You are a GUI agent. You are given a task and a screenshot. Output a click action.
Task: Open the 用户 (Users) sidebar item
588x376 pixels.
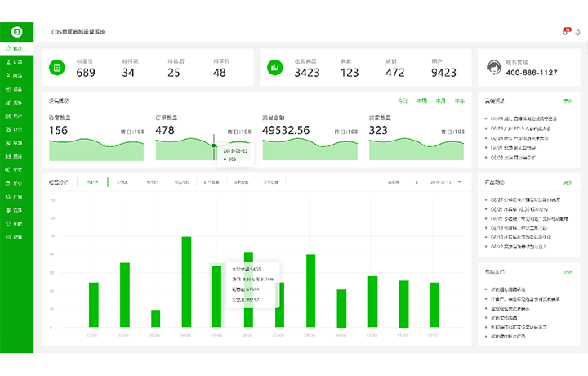point(16,115)
